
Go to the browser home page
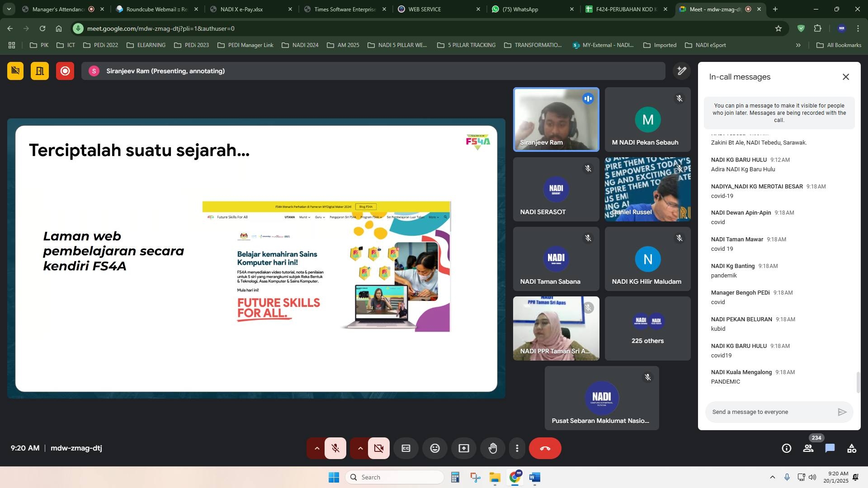(x=59, y=28)
